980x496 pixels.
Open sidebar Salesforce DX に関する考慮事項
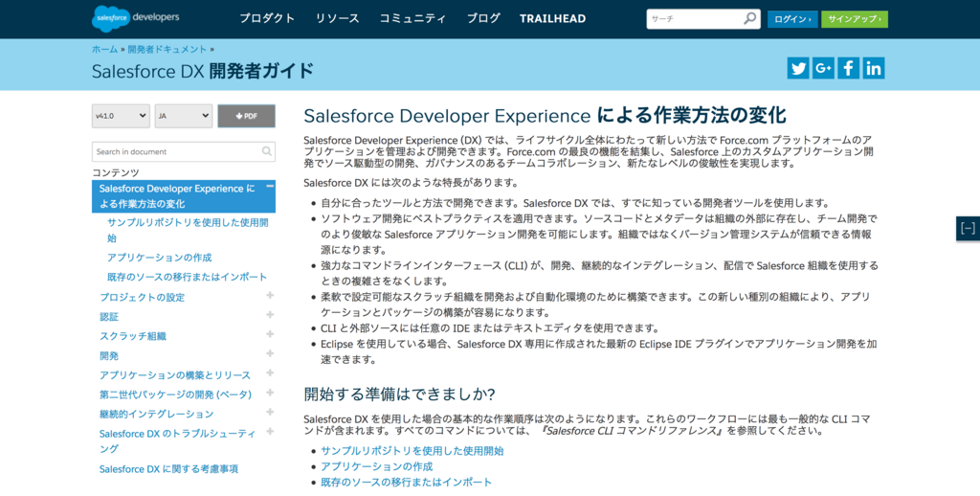[x=168, y=469]
